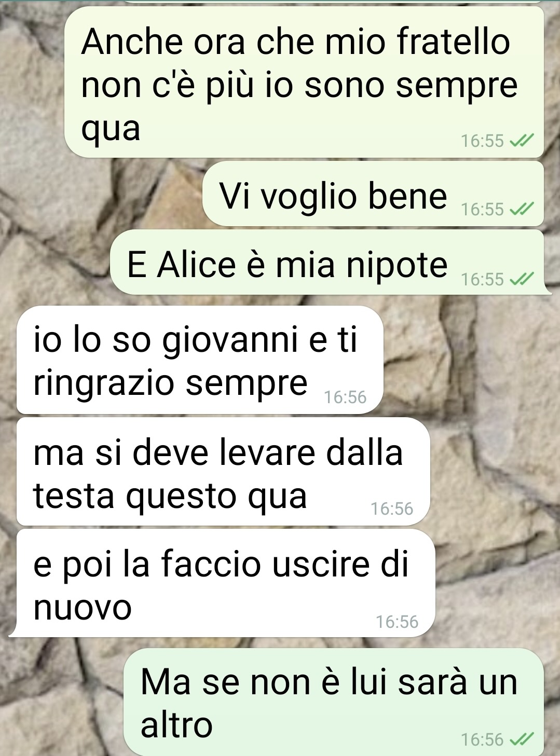Tap 16:56 timestamp on 'testa questo qua' message

point(392,508)
